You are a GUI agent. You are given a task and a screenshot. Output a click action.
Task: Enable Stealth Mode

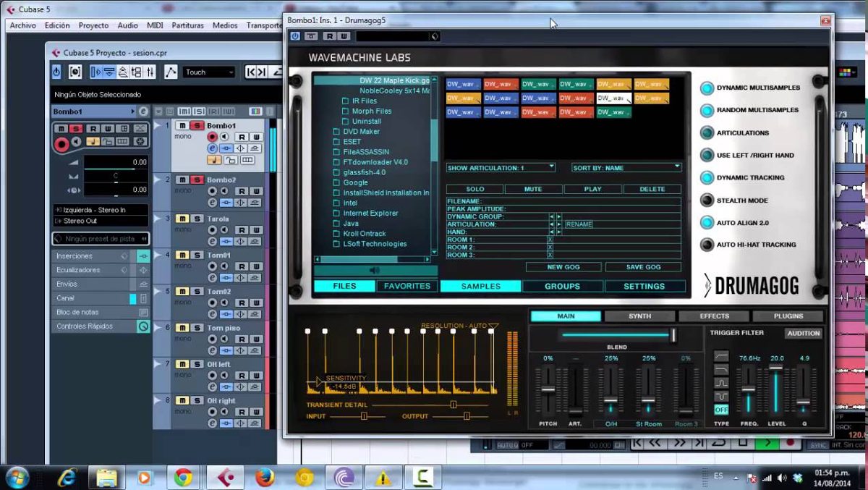pyautogui.click(x=707, y=200)
